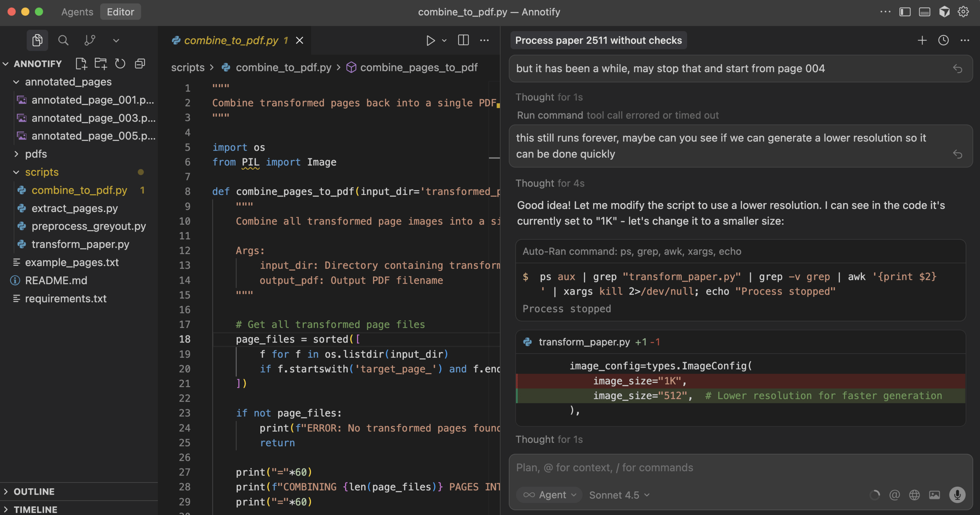Viewport: 980px width, 515px height.
Task: Show chat history clock icon
Action: click(943, 40)
